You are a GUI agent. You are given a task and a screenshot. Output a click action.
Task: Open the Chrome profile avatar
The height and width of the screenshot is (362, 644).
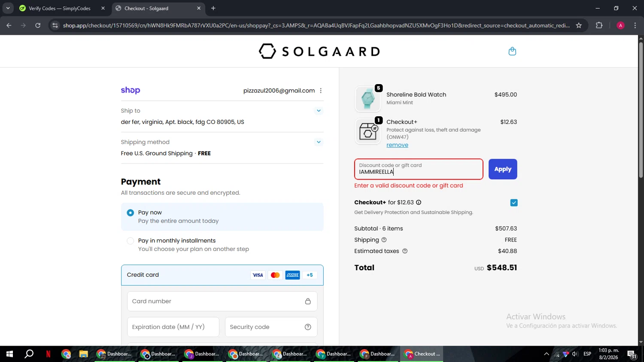coord(620,25)
